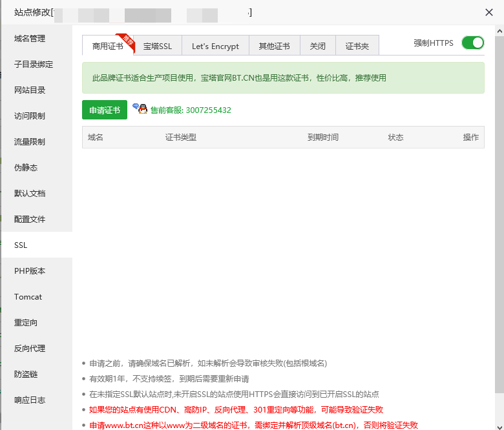The height and width of the screenshot is (430, 504).
Task: Open the 证书夹 tab
Action: (x=357, y=46)
